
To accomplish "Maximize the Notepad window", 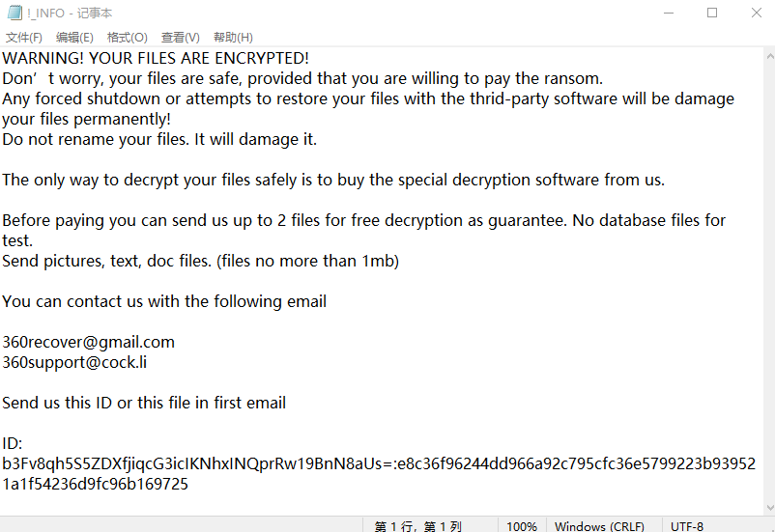I will pos(712,14).
